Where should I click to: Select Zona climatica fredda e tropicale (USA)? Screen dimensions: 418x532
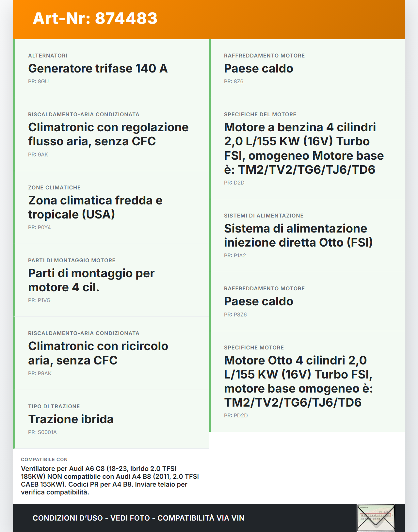coord(95,207)
